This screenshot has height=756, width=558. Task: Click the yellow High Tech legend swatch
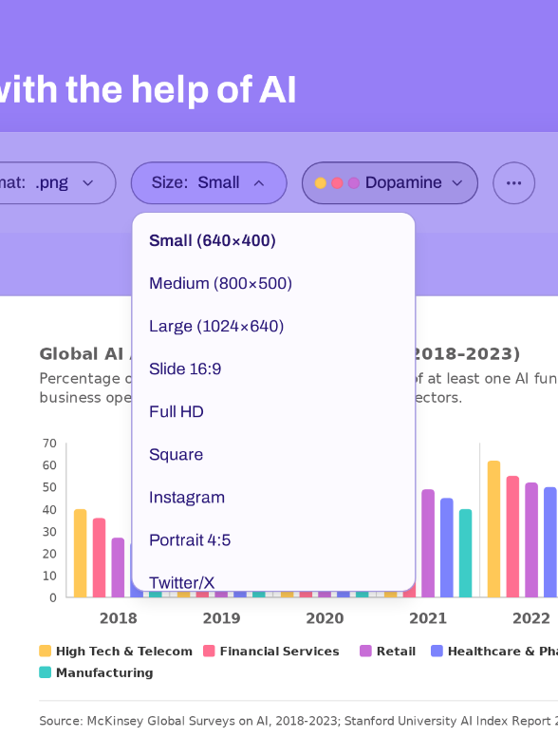point(45,651)
